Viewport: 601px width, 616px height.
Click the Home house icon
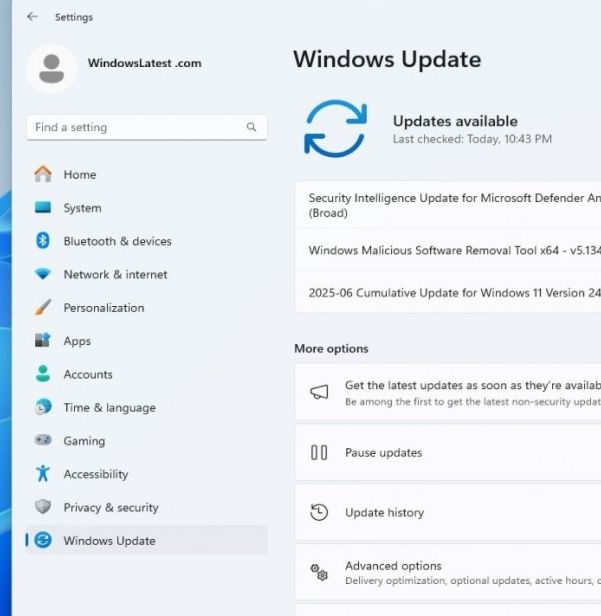(43, 174)
